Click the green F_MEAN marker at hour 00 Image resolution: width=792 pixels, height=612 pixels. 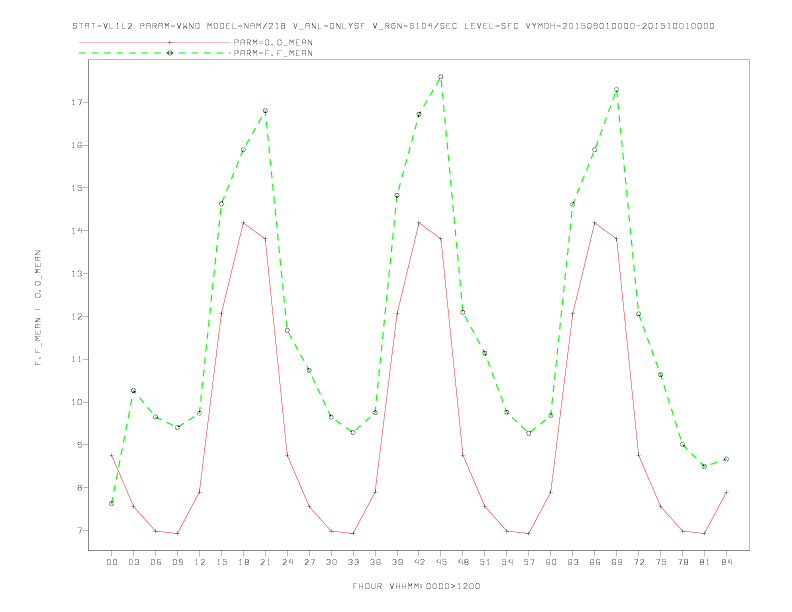112,503
